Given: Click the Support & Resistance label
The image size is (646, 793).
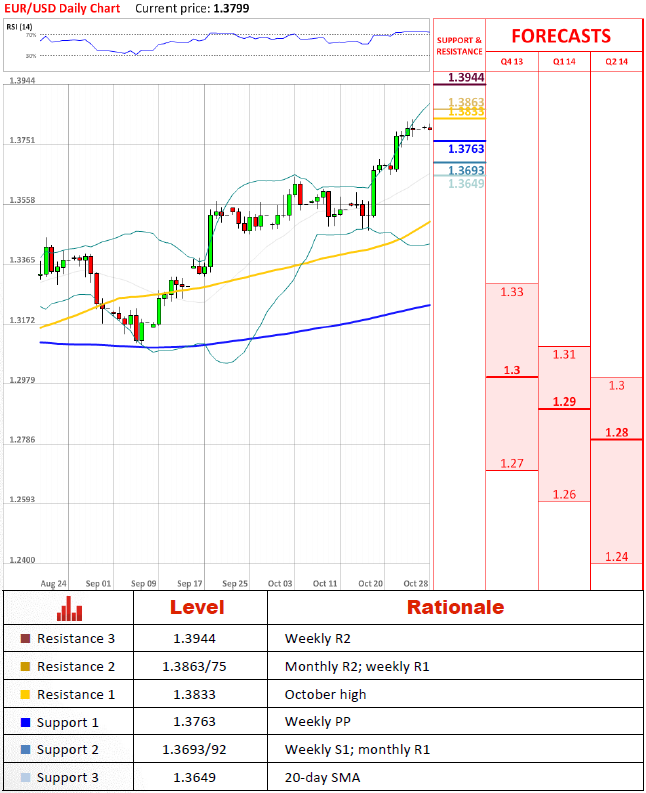Looking at the screenshot, I should pyautogui.click(x=459, y=46).
